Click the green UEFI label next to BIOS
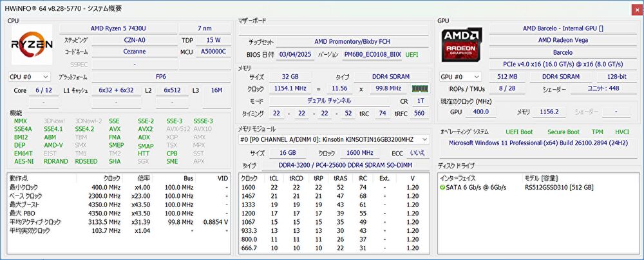 coord(411,55)
